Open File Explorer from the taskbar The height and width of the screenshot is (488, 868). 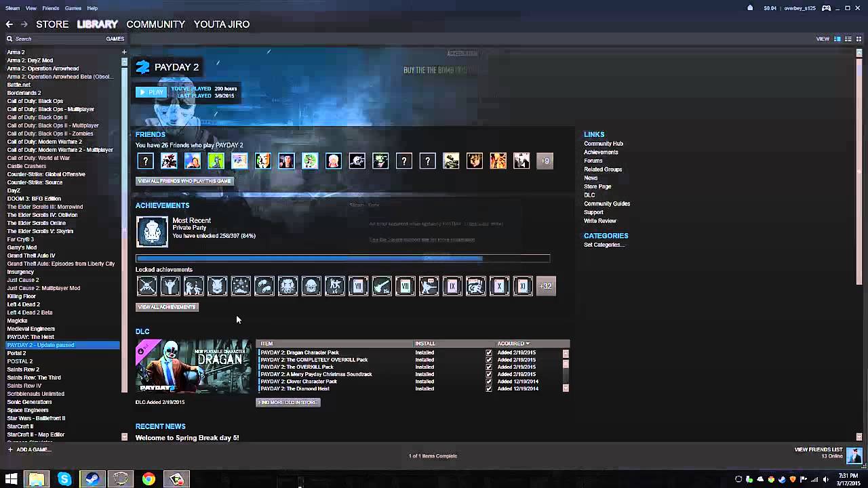(x=36, y=479)
